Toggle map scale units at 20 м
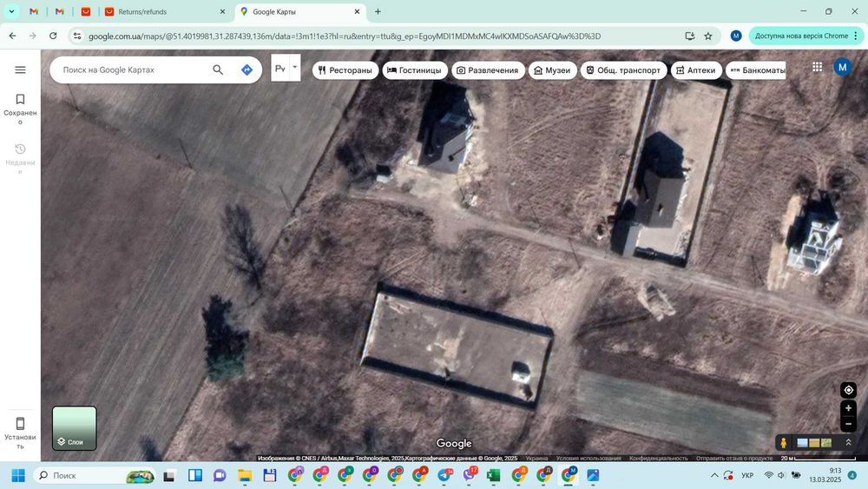 point(819,458)
